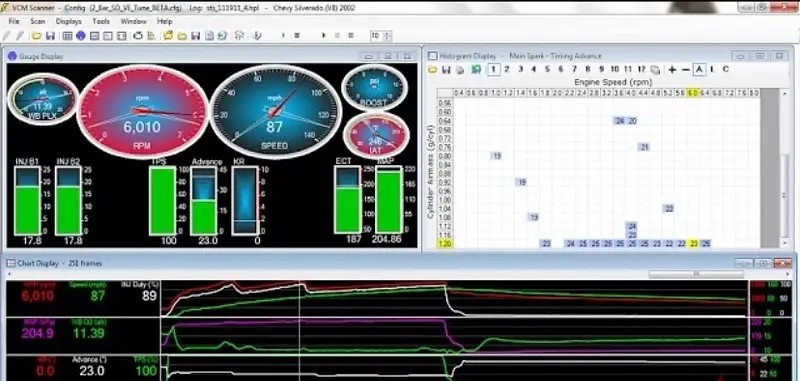
Task: Save histogram using the floppy disk icon
Action: click(x=446, y=70)
